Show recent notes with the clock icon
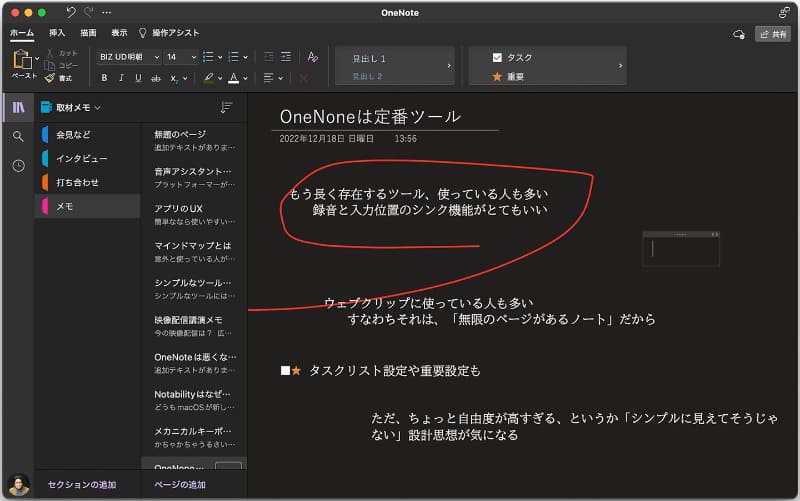 [x=18, y=166]
